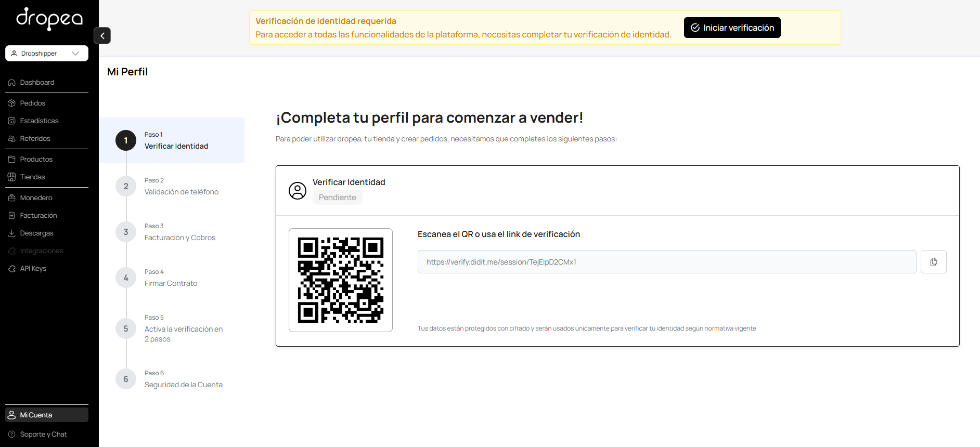Select step 5 Activa la verificación en 2 pasos
The height and width of the screenshot is (447, 980).
(x=172, y=328)
